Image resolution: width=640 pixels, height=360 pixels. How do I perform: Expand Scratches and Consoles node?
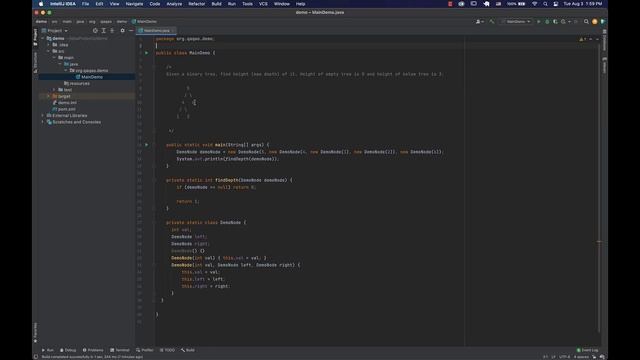pyautogui.click(x=43, y=122)
